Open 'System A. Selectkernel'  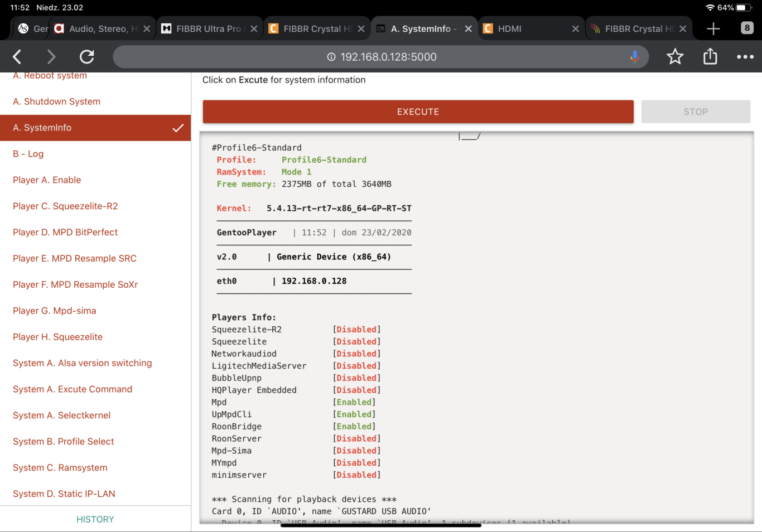coord(95,416)
